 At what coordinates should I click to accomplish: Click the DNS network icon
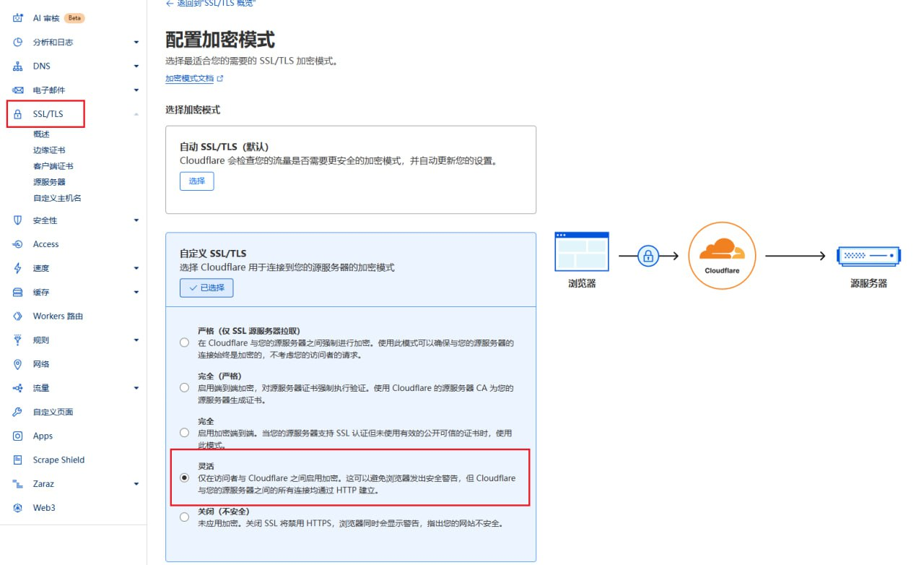click(18, 66)
